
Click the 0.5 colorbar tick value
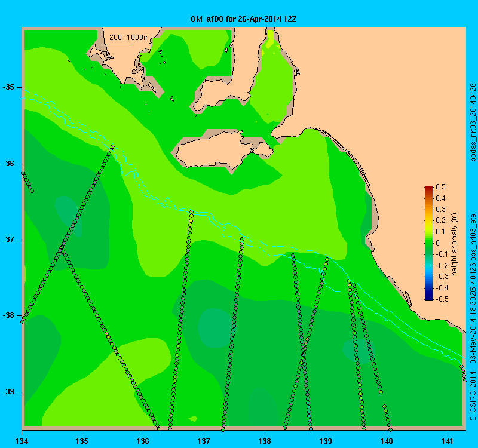[440, 187]
